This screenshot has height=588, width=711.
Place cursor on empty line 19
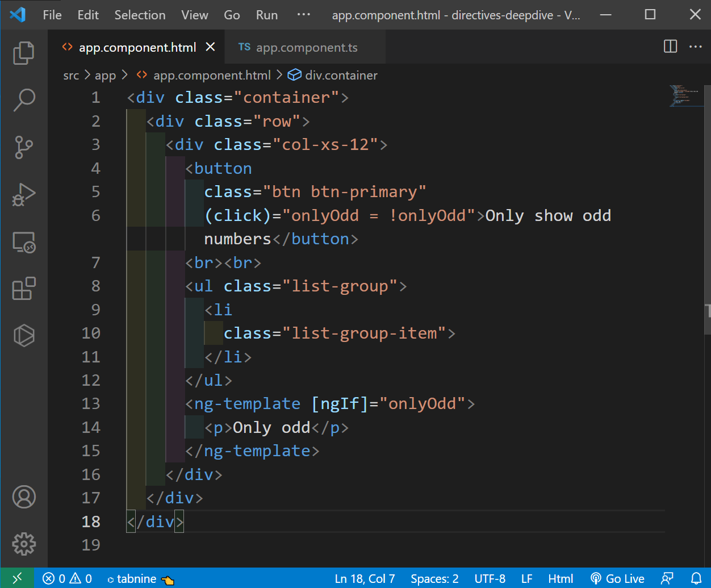click(x=395, y=545)
